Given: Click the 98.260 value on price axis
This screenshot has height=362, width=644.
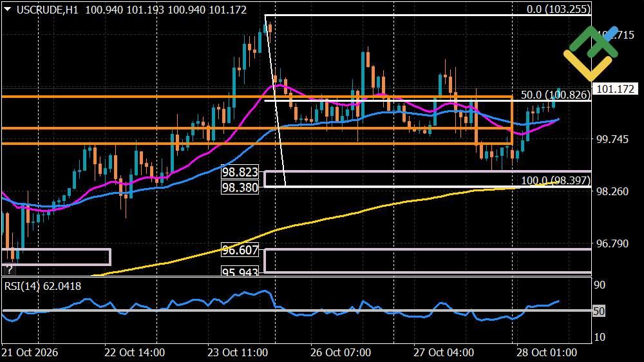Looking at the screenshot, I should tap(612, 191).
